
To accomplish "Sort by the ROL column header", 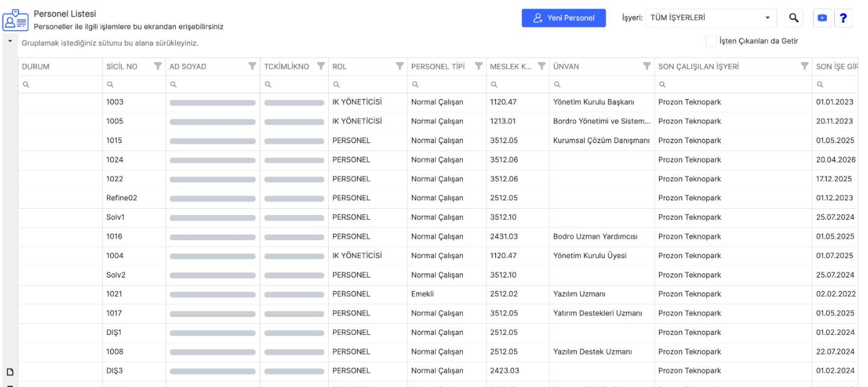I will [340, 66].
